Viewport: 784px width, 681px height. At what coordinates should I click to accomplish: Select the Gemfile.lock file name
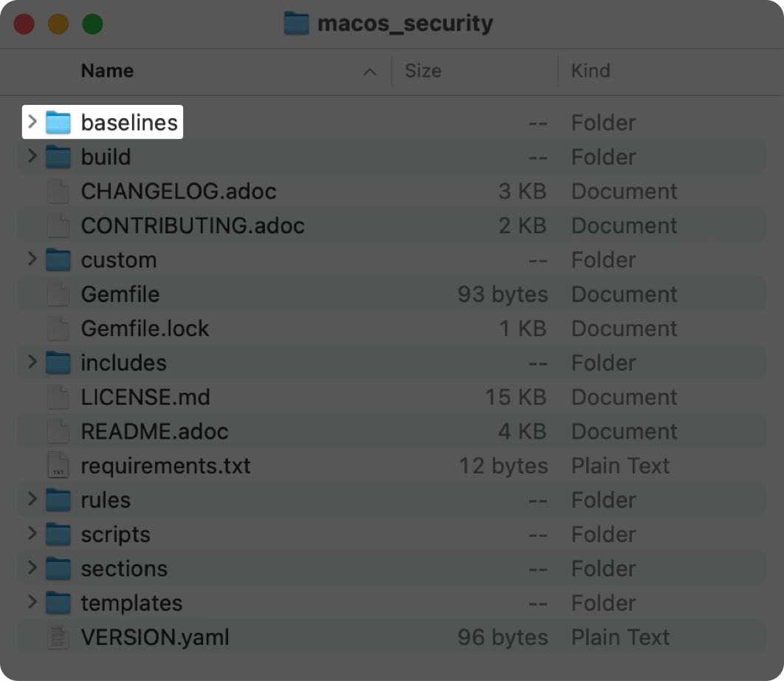[x=145, y=328]
